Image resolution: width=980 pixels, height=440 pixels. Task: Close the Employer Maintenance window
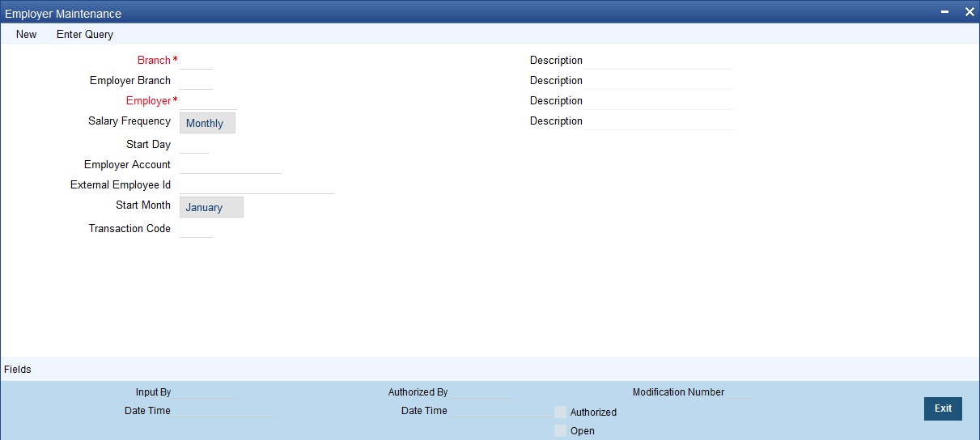(x=969, y=12)
